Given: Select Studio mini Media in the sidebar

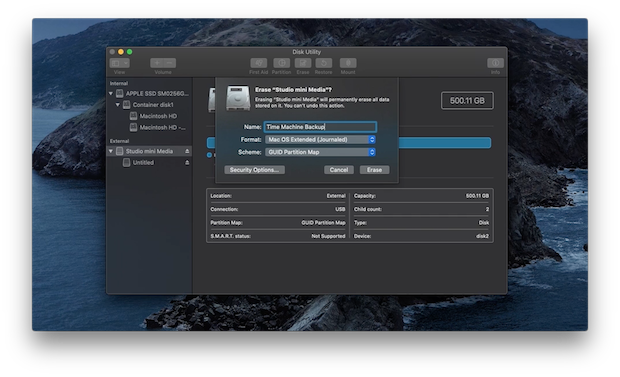Looking at the screenshot, I should pos(149,151).
